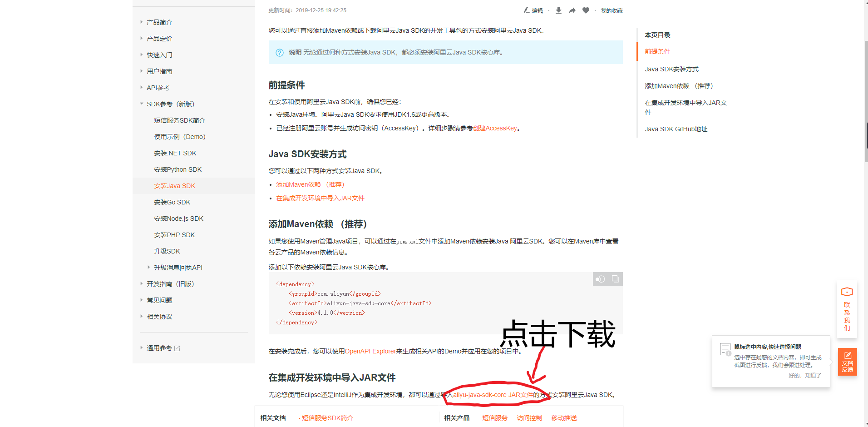Open 安装Python SDK page
The height and width of the screenshot is (427, 868).
point(178,169)
